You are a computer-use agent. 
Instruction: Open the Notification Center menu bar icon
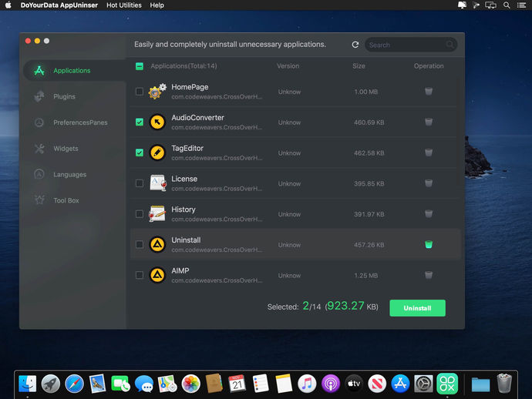click(x=521, y=5)
